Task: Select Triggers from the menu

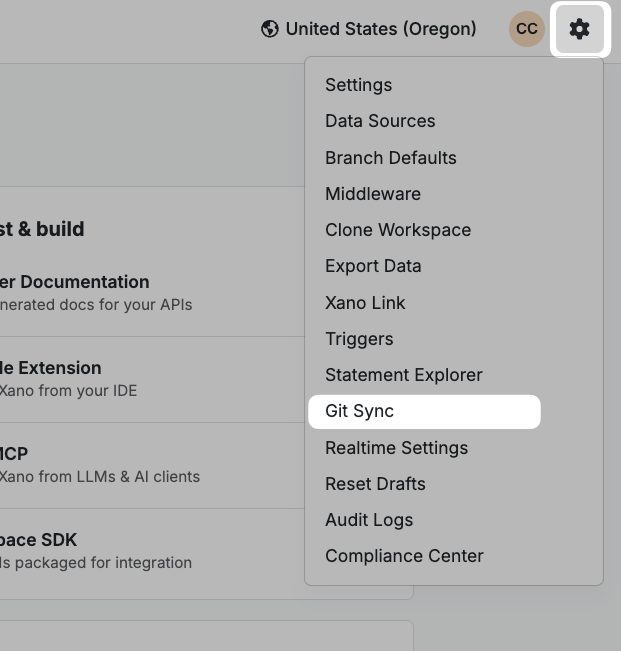Action: pyautogui.click(x=359, y=339)
